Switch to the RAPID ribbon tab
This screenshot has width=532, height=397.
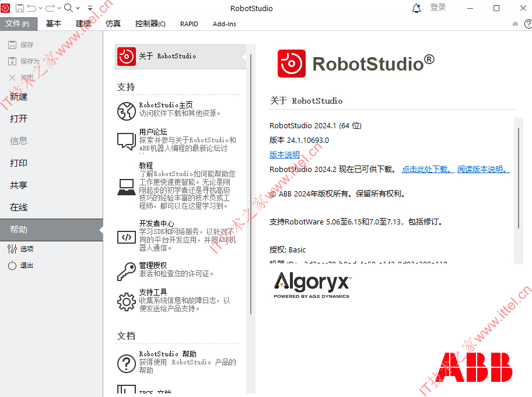click(x=189, y=24)
